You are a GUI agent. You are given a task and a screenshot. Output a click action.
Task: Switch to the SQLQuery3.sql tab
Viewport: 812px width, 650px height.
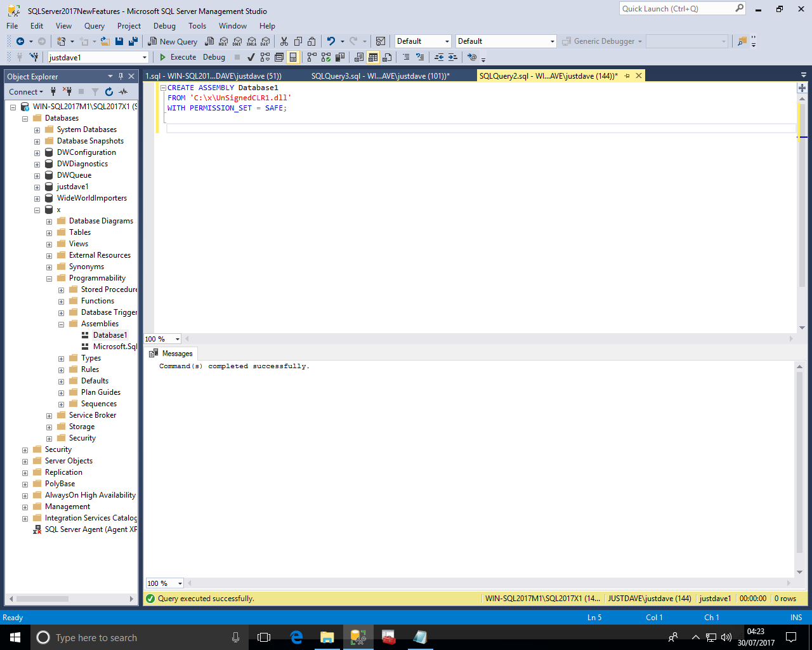coord(379,76)
